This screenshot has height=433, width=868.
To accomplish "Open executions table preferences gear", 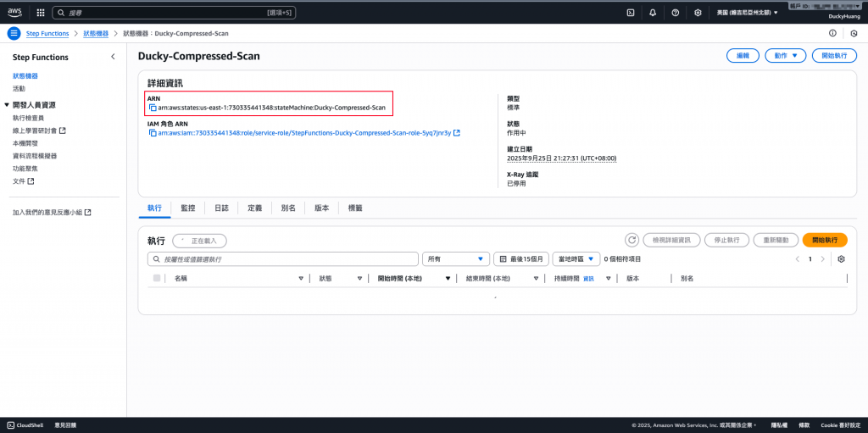I will (x=842, y=258).
